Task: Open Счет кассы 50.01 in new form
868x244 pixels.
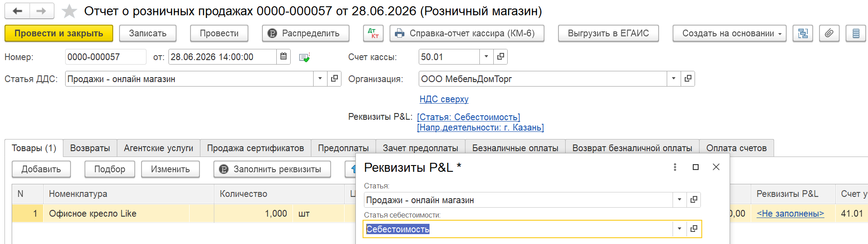Action: (x=500, y=57)
